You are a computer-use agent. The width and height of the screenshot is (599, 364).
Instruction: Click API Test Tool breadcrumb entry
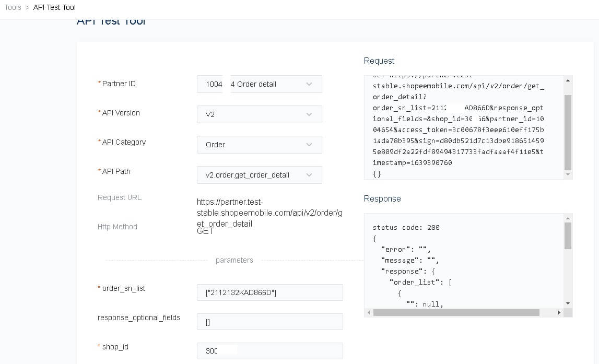(54, 7)
